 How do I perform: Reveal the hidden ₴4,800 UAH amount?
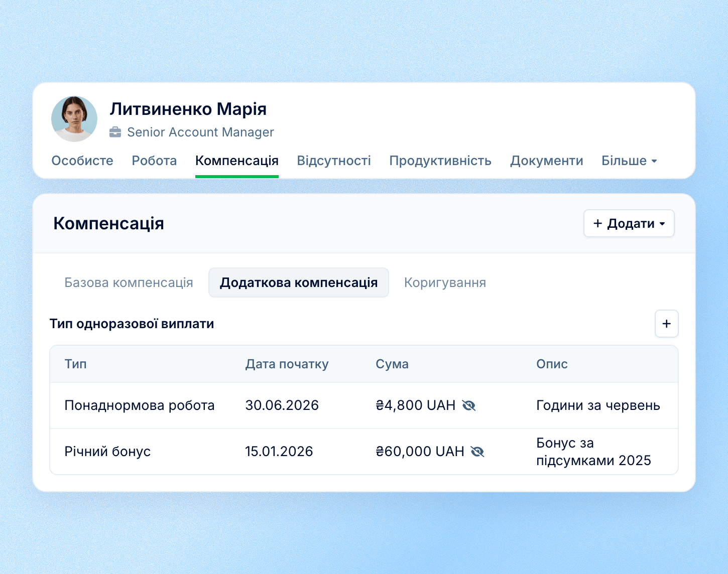click(x=469, y=405)
